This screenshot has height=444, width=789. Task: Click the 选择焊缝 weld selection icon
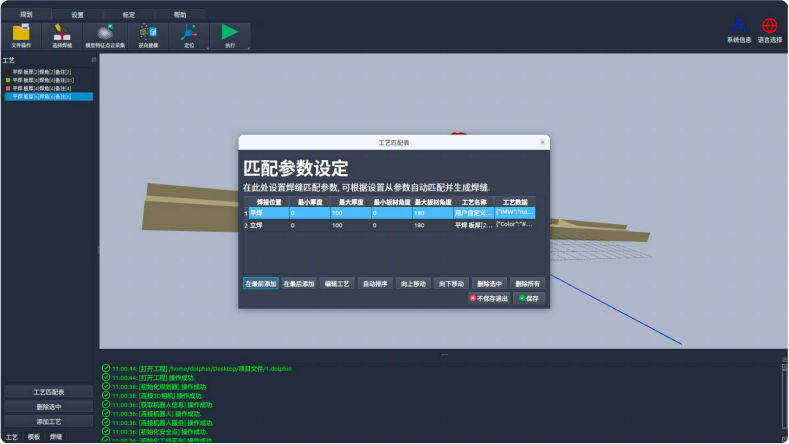click(x=62, y=35)
